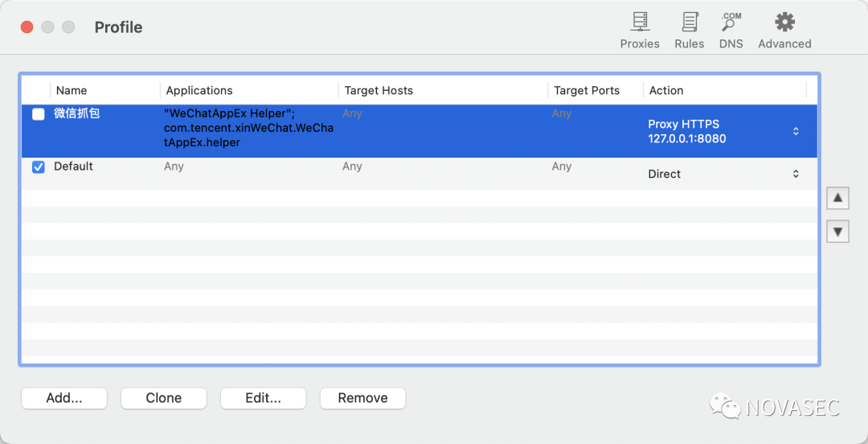
Task: Remove the selected rule
Action: coord(363,398)
